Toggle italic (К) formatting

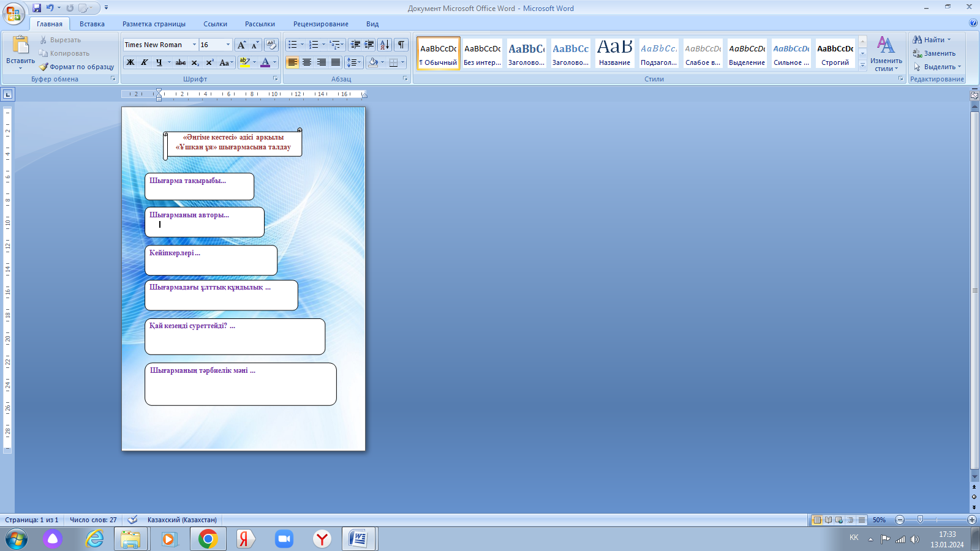(x=145, y=62)
